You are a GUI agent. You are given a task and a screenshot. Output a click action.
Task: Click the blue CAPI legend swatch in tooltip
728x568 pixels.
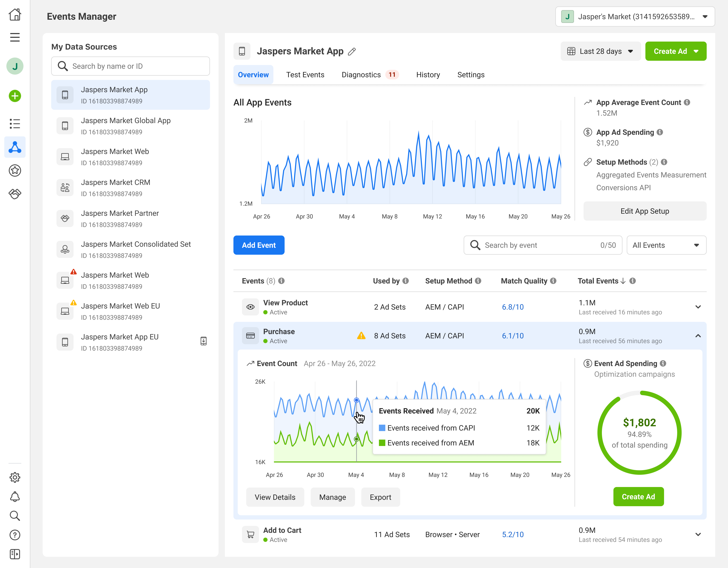click(382, 428)
